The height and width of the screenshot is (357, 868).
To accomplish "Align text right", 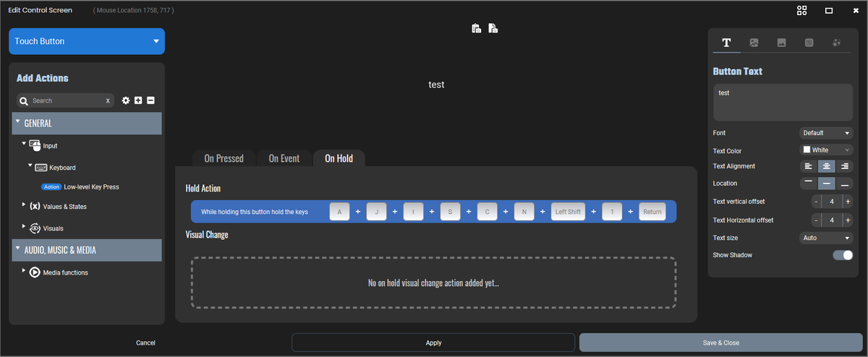I will click(x=844, y=166).
